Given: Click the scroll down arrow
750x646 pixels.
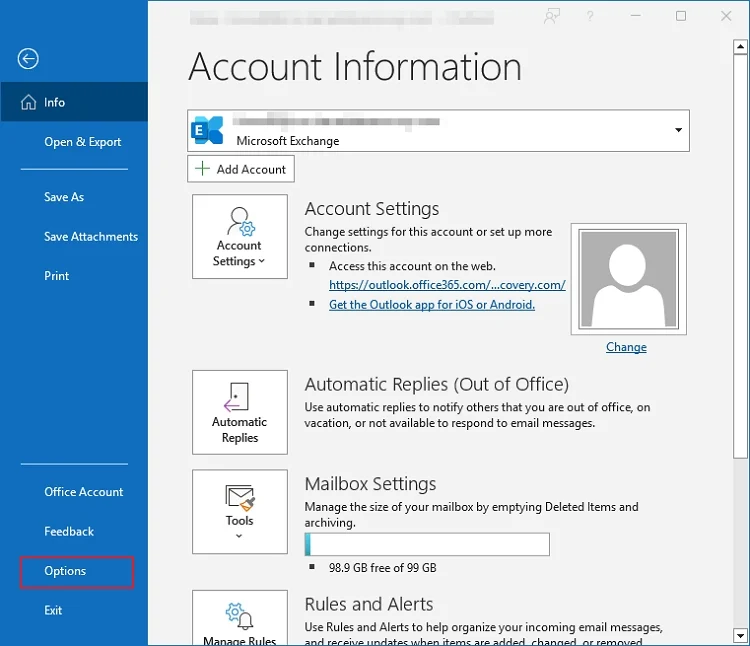Looking at the screenshot, I should pyautogui.click(x=740, y=636).
